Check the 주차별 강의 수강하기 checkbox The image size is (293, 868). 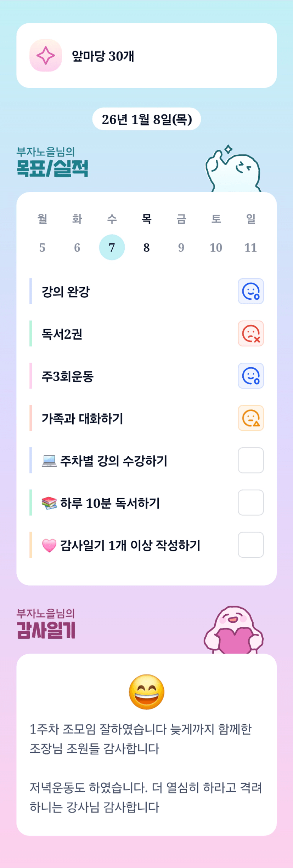click(250, 460)
